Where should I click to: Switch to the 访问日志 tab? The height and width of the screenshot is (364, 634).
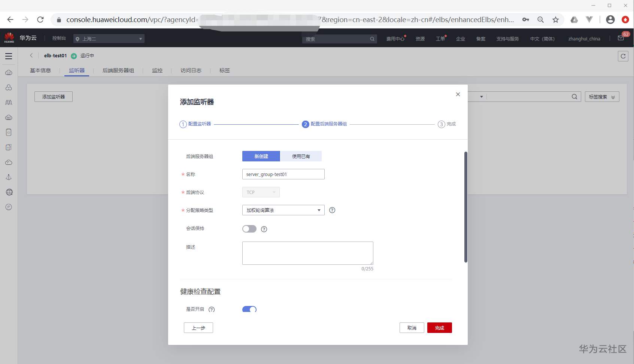click(191, 70)
